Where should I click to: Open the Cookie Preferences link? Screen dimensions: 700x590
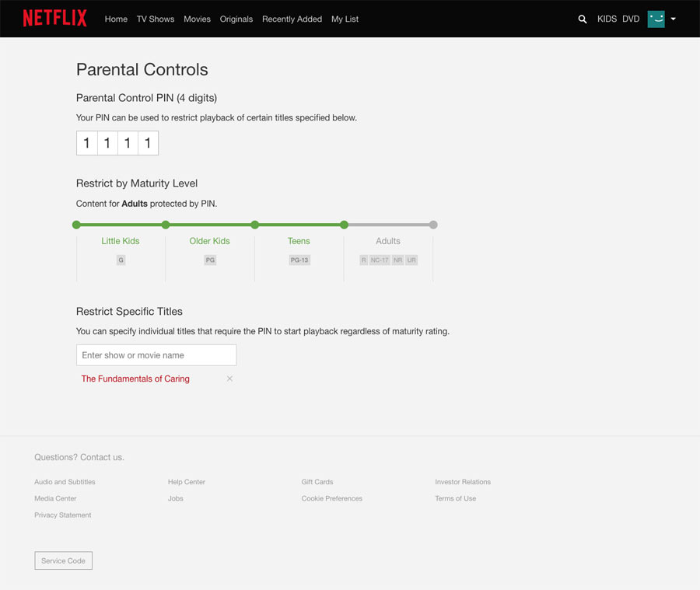(x=331, y=498)
